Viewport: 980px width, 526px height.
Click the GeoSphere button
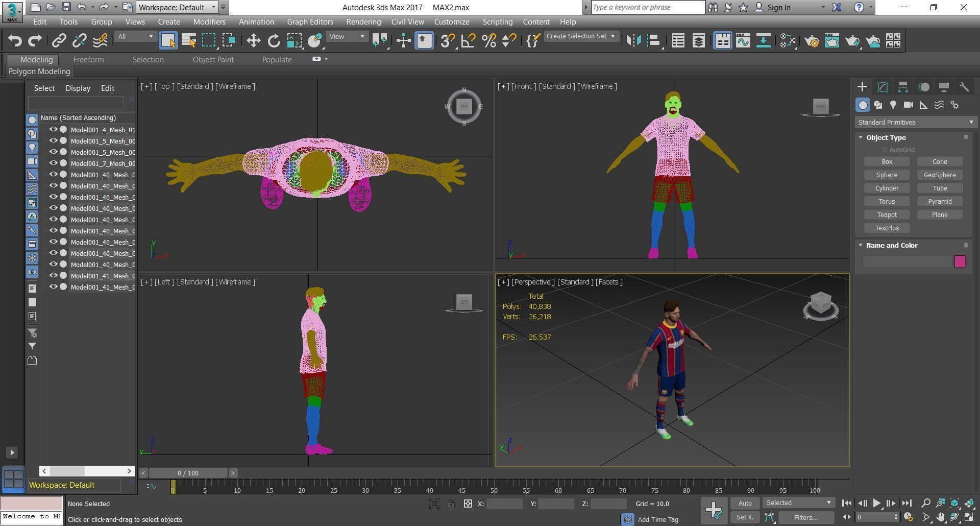point(940,175)
